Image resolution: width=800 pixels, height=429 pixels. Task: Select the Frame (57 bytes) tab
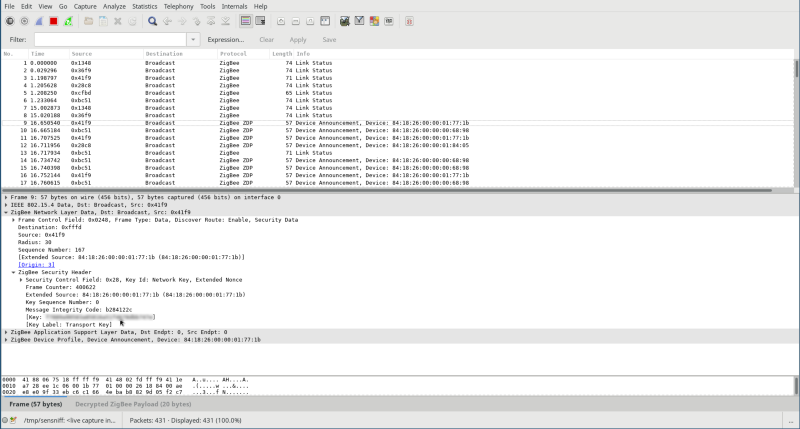click(36, 404)
